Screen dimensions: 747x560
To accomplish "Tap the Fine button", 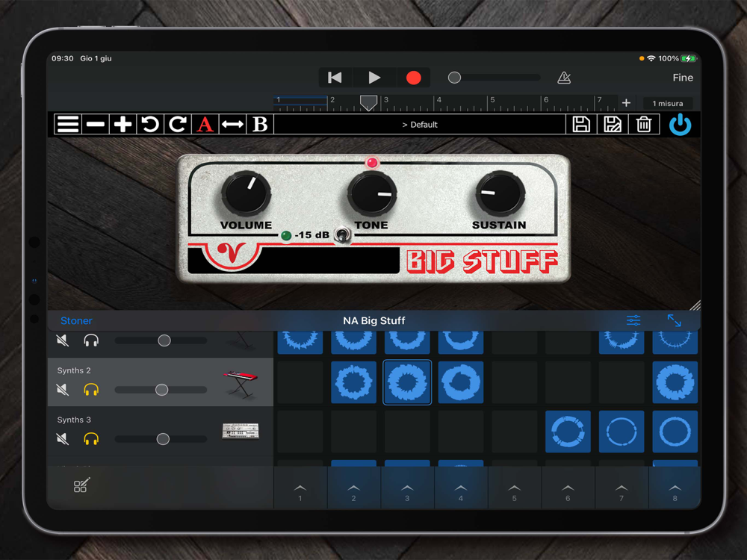I will [x=683, y=78].
